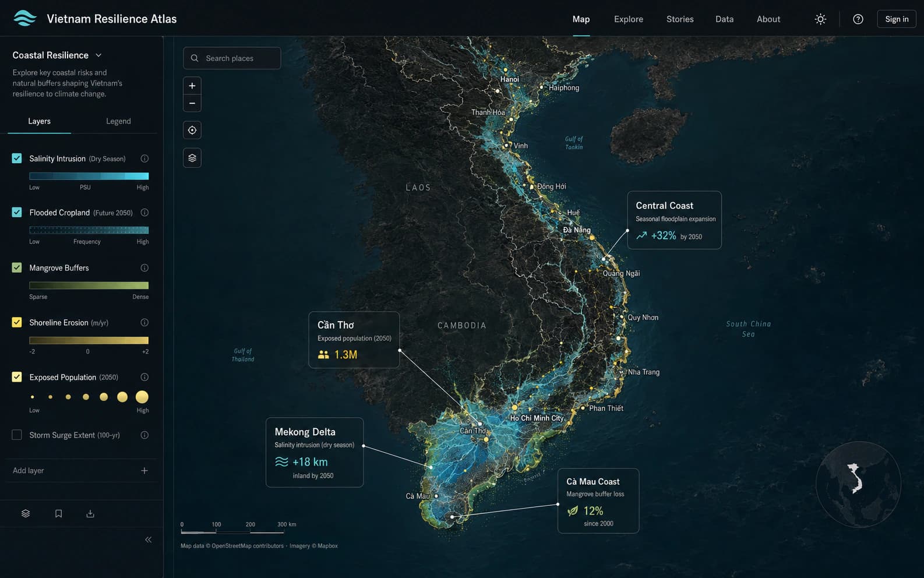Click the Đà Nẵng city label on map
Viewport: 924px width, 578px height.
(577, 230)
